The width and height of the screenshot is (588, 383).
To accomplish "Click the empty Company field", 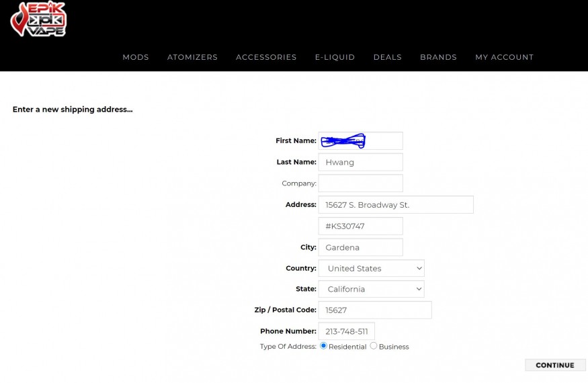I will (x=360, y=183).
